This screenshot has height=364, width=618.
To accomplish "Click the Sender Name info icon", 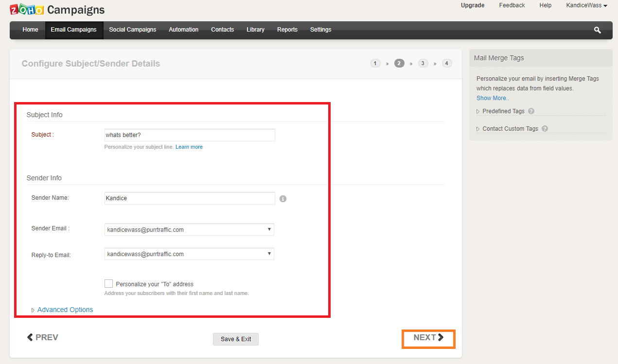I will (283, 198).
